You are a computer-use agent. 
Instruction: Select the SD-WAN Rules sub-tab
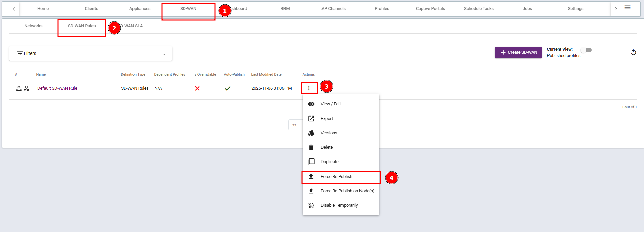(82, 26)
